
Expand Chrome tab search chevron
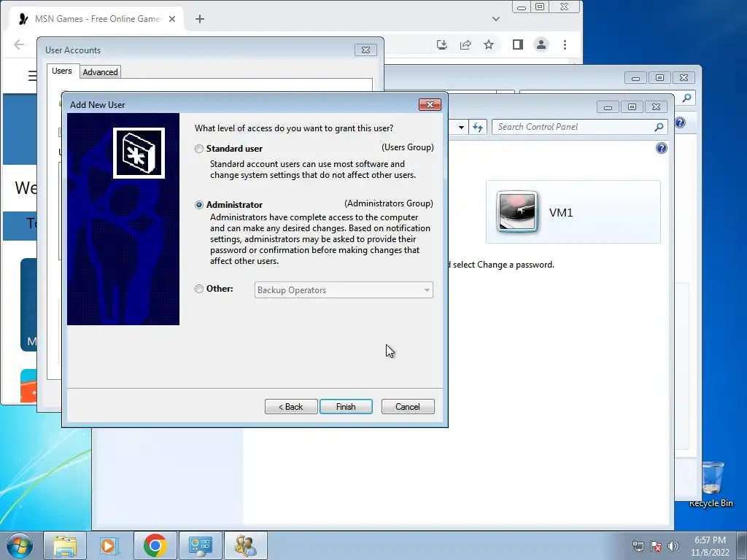496,19
